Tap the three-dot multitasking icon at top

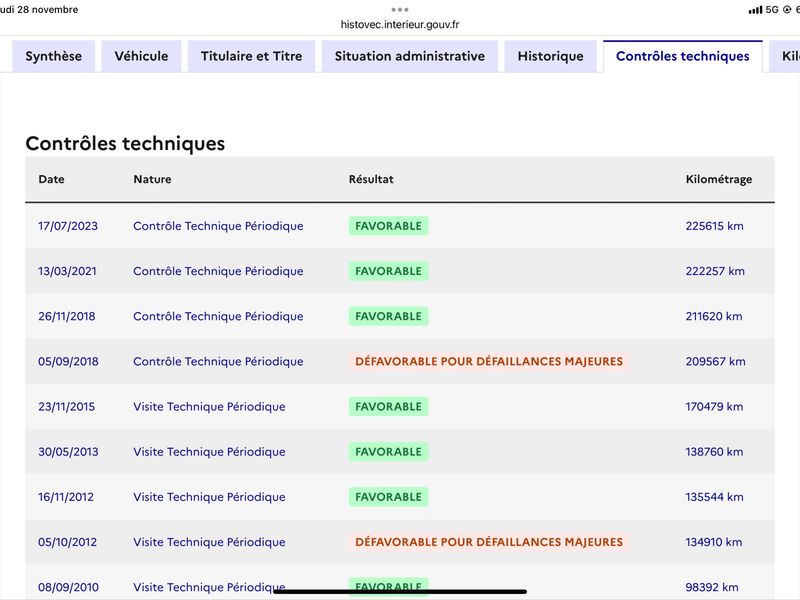coord(400,10)
